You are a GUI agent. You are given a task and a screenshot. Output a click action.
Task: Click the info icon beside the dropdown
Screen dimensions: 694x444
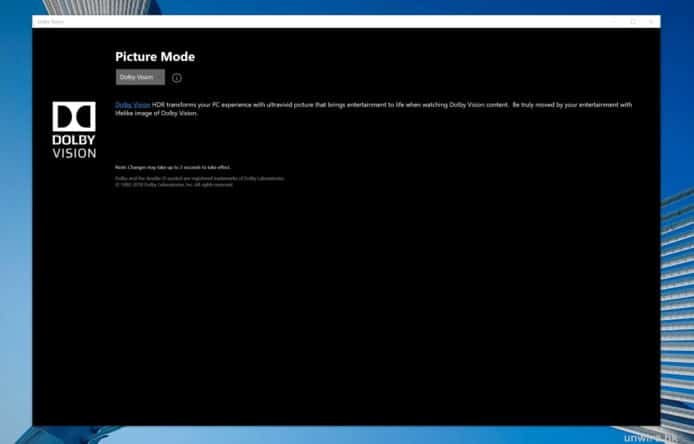177,77
